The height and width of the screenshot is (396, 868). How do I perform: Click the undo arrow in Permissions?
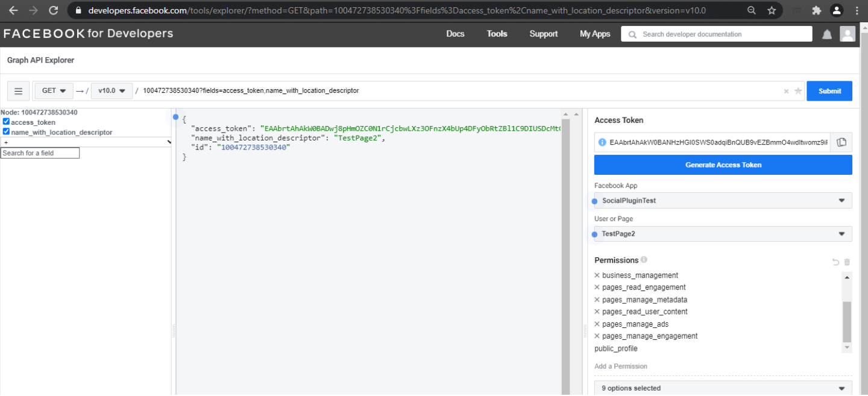[x=835, y=262]
